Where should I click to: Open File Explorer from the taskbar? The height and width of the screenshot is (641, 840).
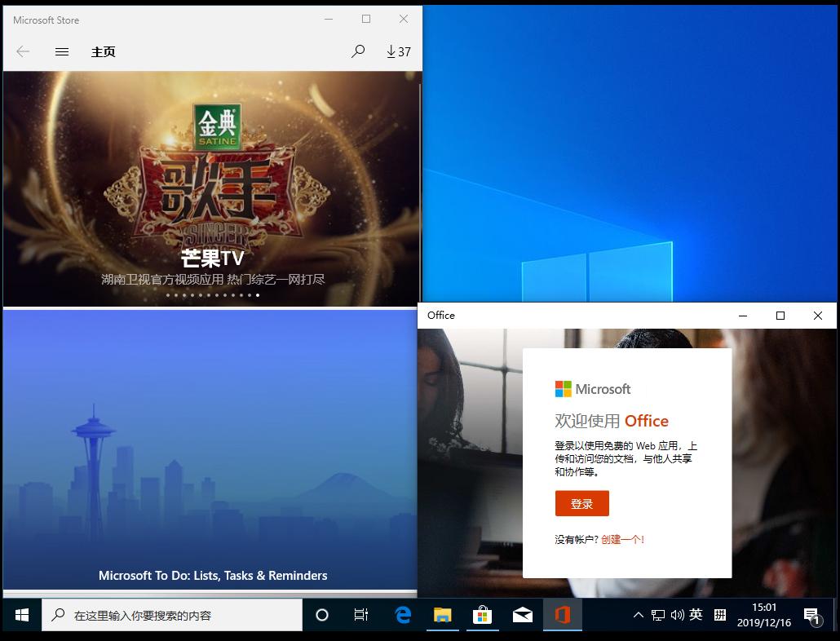pyautogui.click(x=443, y=615)
